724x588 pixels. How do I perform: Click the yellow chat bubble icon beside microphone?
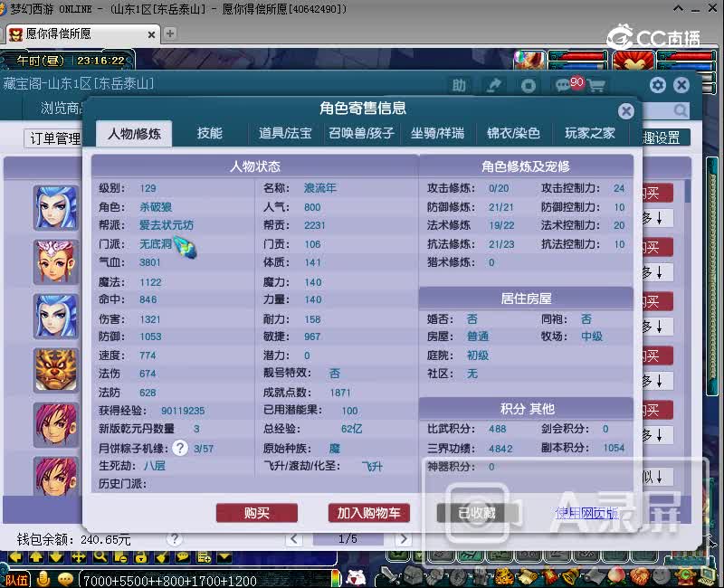tap(65, 579)
